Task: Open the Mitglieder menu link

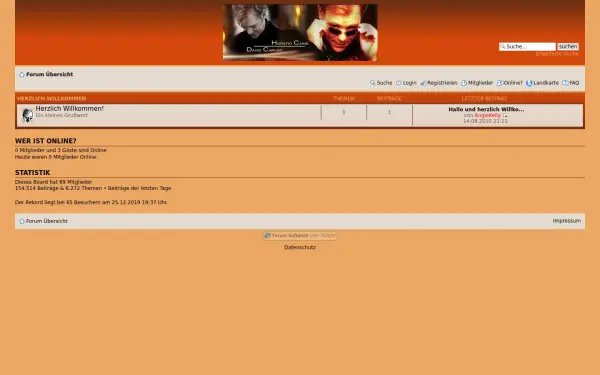Action: [480, 83]
